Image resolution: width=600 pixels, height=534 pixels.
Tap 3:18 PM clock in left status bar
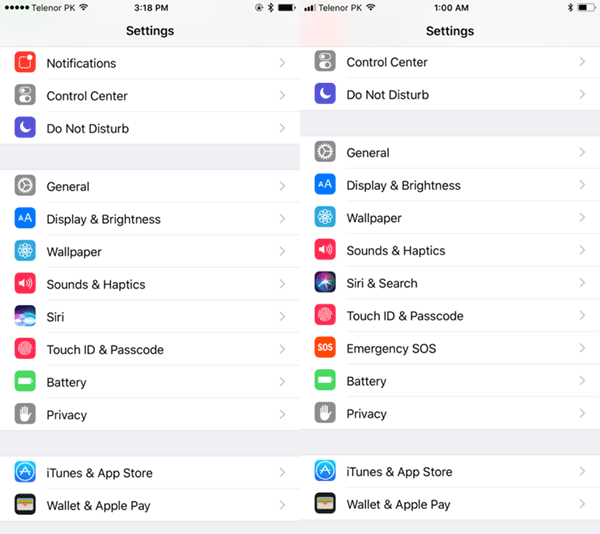coord(151,8)
